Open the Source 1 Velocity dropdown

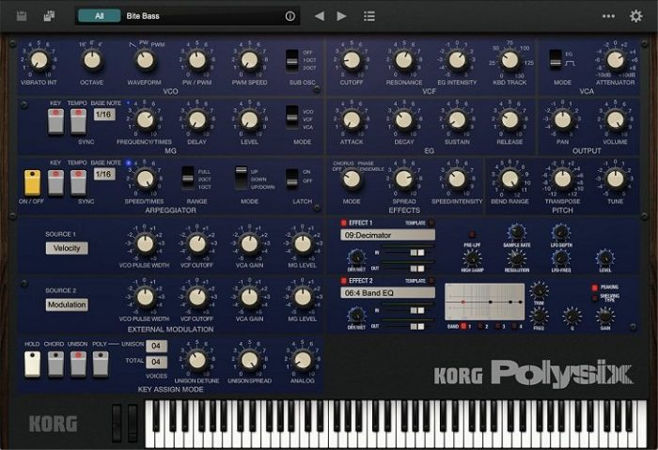click(x=66, y=248)
